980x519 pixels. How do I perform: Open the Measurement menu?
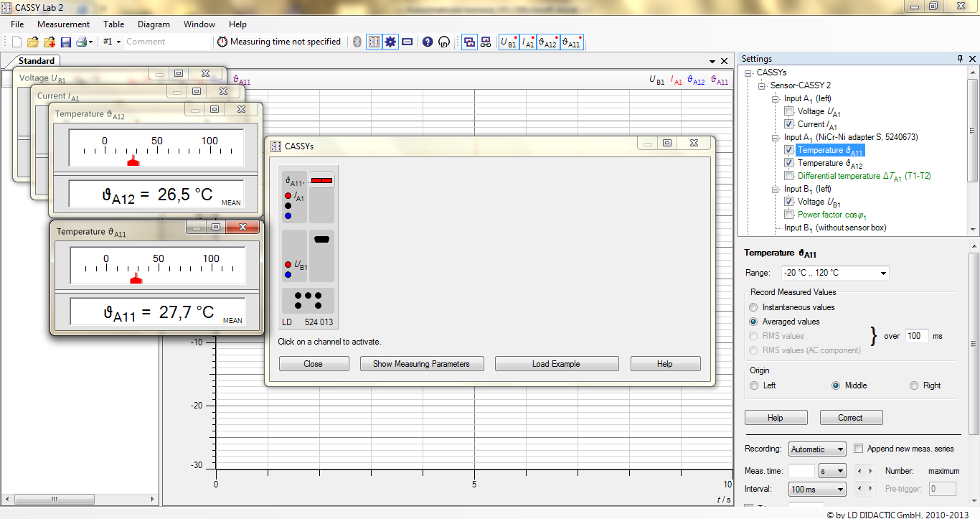(x=64, y=24)
